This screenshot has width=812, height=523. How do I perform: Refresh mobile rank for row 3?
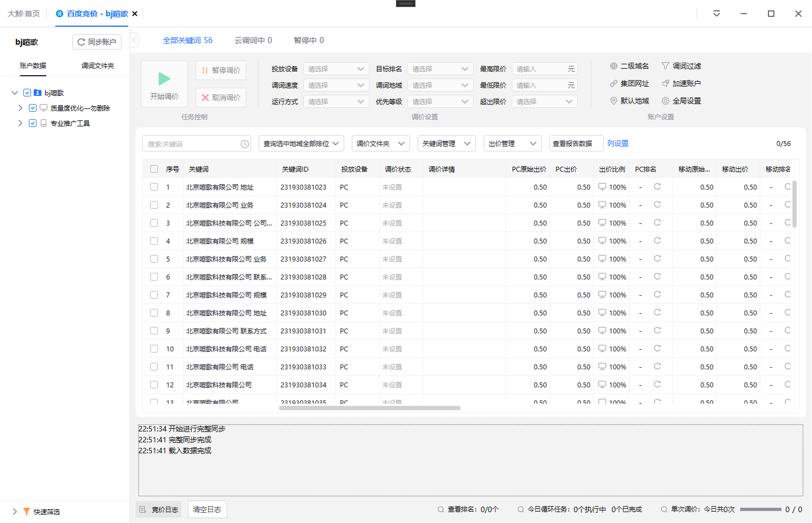[x=787, y=222]
